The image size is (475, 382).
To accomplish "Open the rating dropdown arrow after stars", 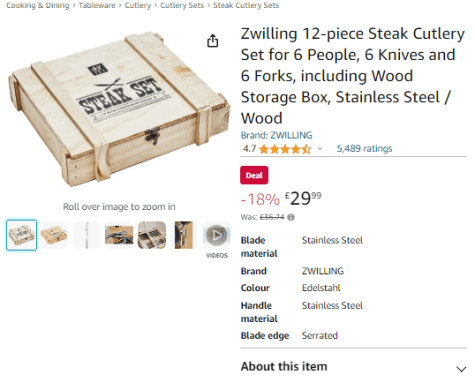I will click(x=320, y=149).
